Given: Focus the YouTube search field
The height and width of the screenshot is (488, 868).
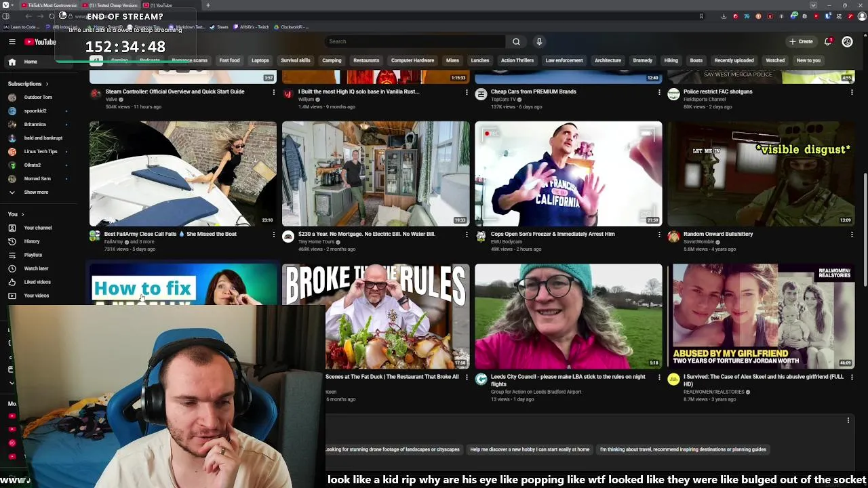Looking at the screenshot, I should 415,41.
